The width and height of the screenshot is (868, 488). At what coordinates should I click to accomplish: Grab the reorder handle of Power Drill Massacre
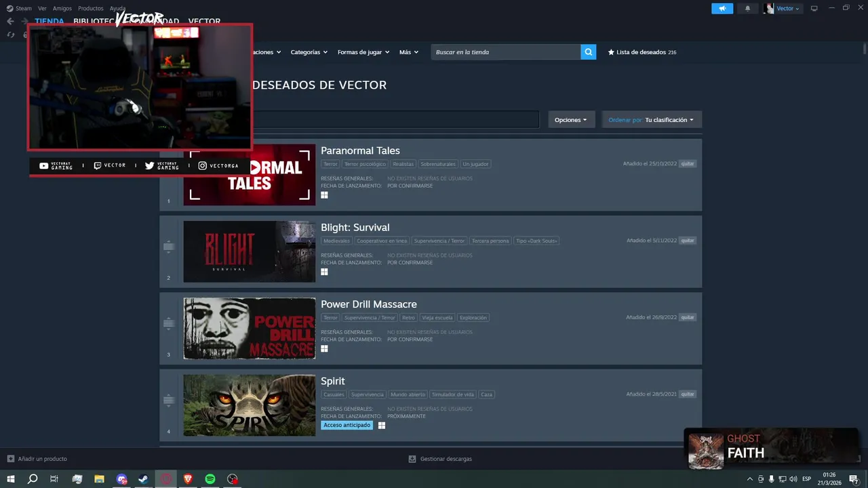point(169,324)
